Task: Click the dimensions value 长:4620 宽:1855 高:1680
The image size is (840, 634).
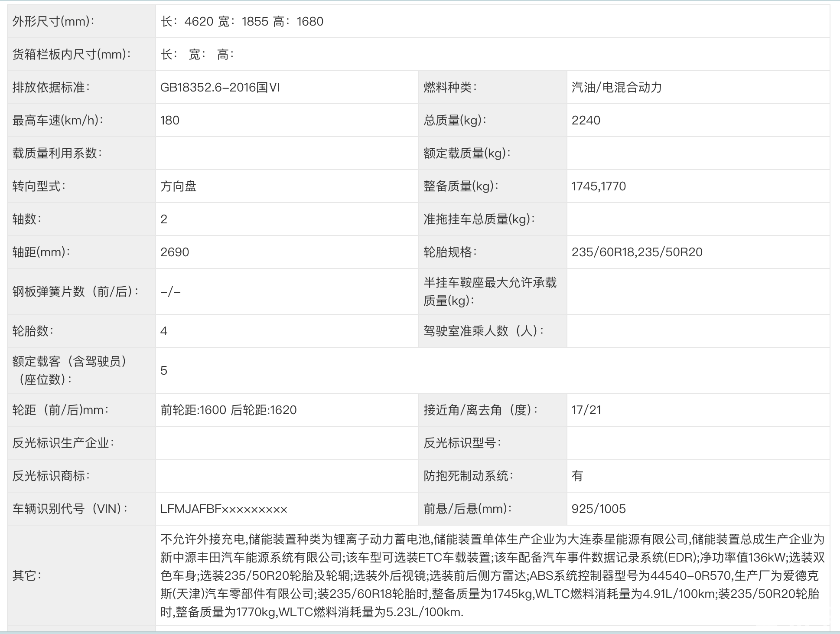Action: click(x=242, y=21)
